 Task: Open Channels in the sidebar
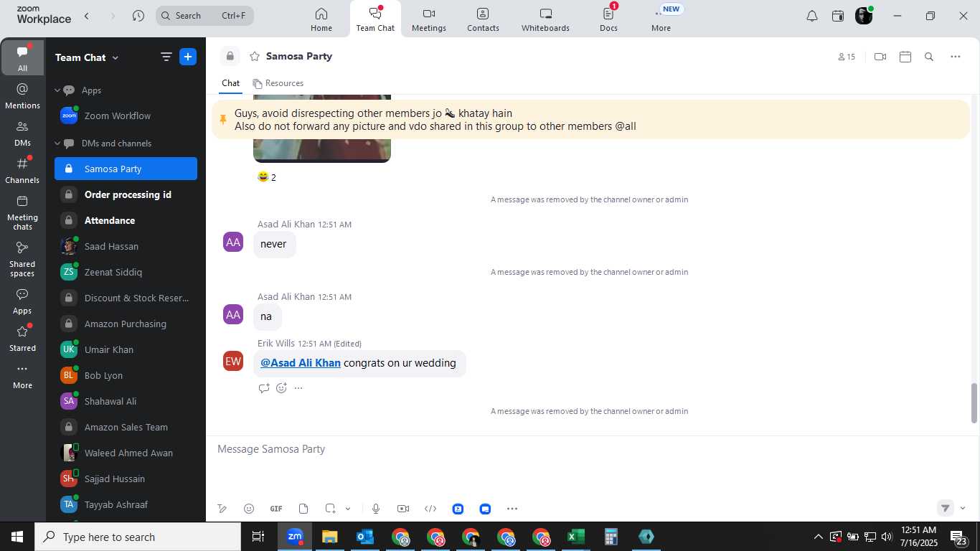[x=22, y=171]
